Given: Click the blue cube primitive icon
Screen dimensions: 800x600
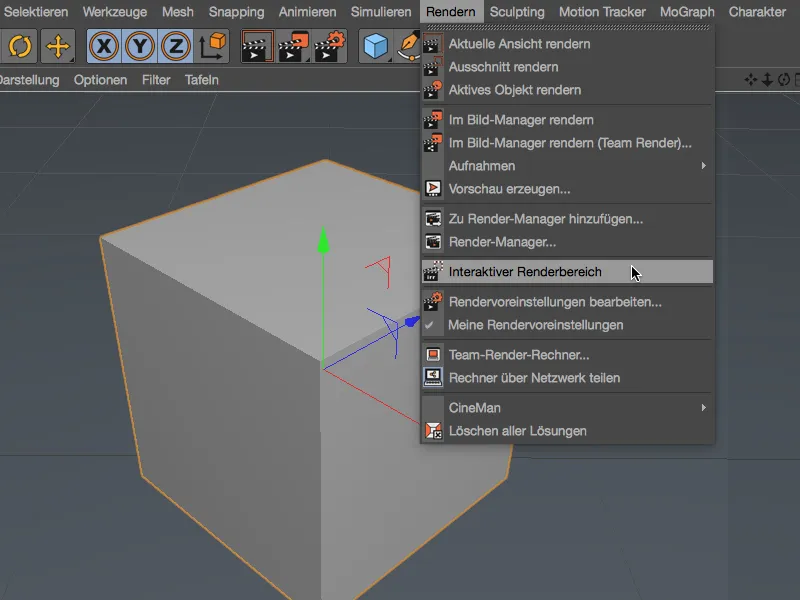Looking at the screenshot, I should 376,46.
